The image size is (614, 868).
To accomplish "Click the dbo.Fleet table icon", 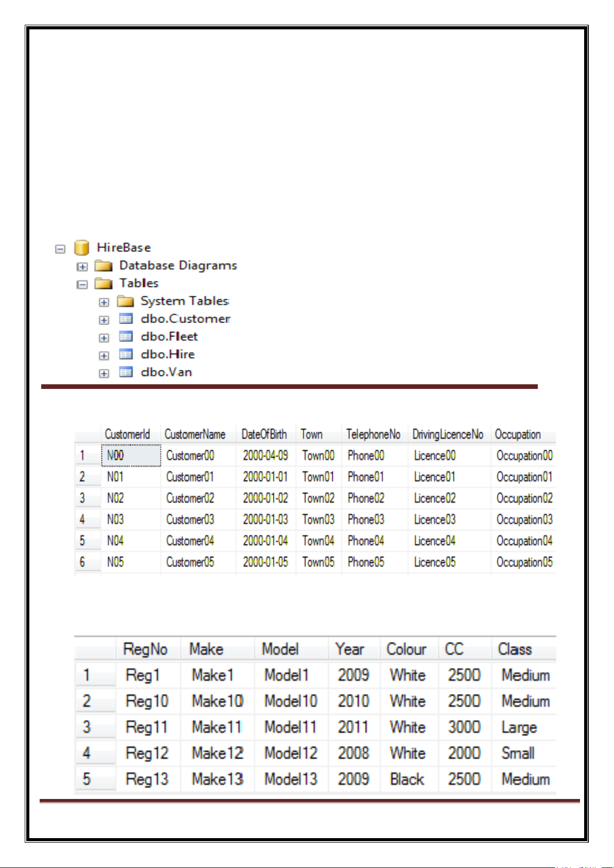I will point(126,337).
